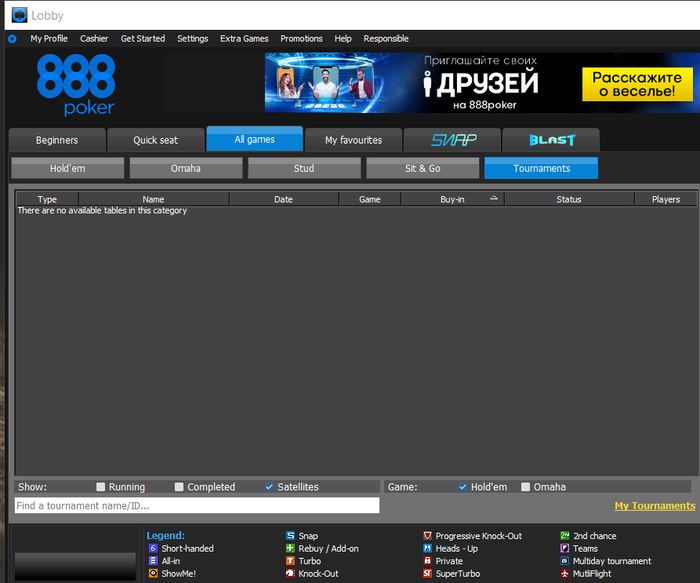Screen dimensions: 700x583
Task: Click the Teams legend icon
Action: click(565, 548)
